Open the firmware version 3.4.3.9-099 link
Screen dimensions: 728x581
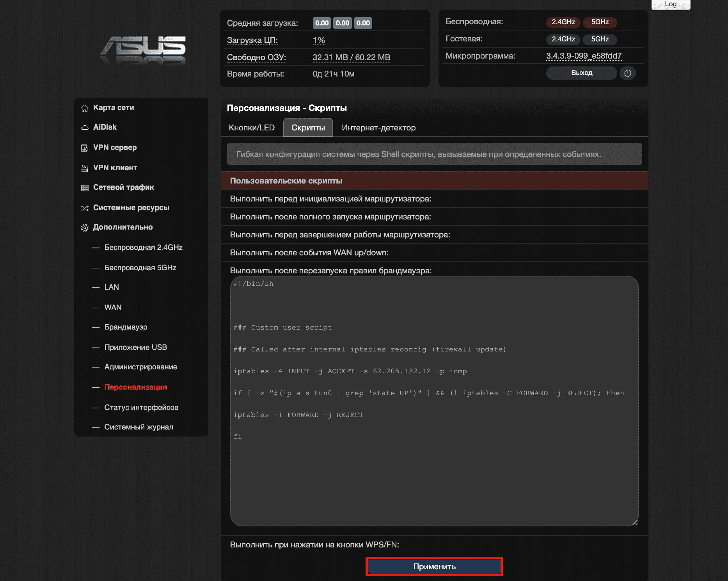click(584, 56)
